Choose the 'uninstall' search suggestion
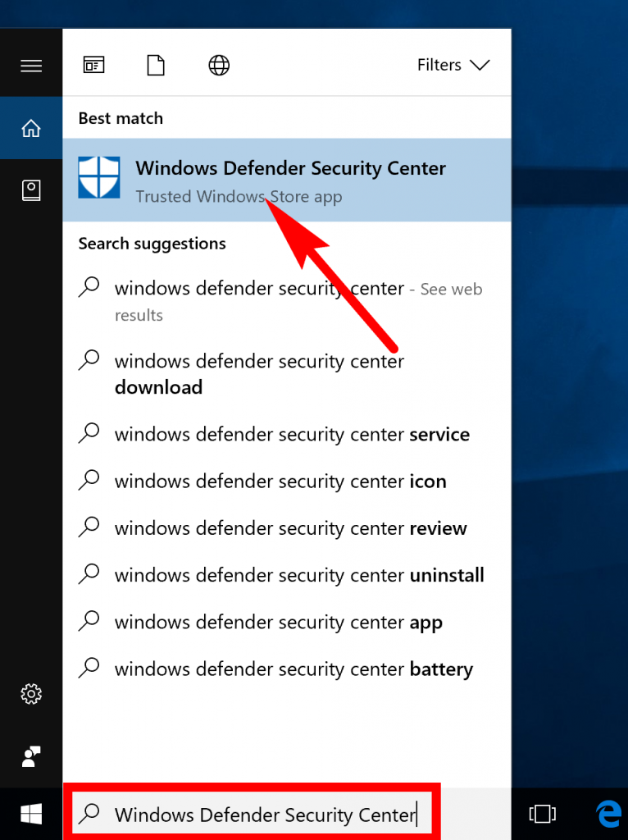The height and width of the screenshot is (840, 628). coord(287,575)
